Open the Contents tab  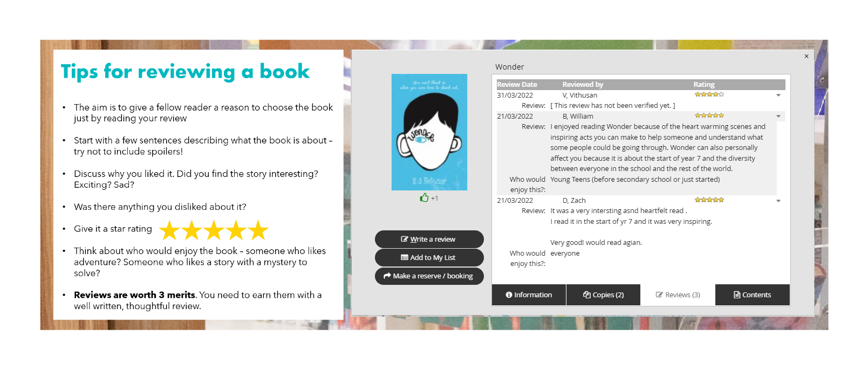coord(752,295)
